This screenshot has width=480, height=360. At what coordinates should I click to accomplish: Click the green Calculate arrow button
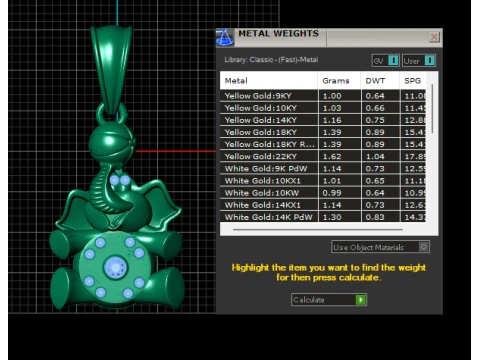coord(361,300)
